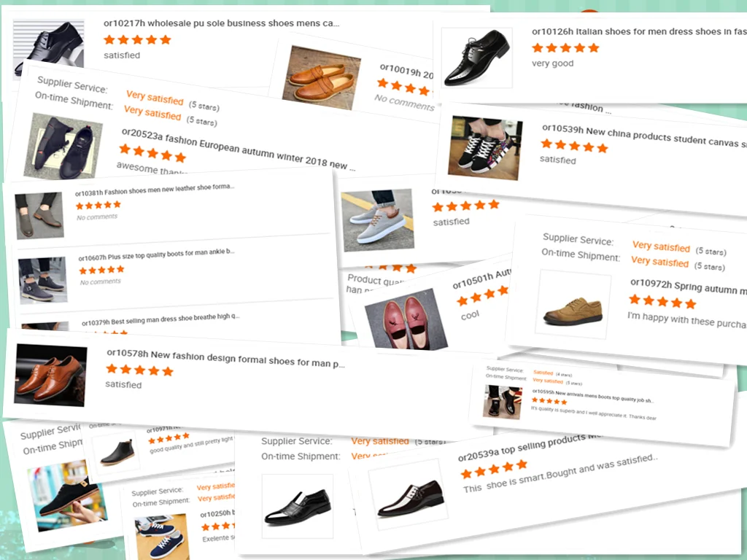Click the tan brogue shoe thumbnail
Viewport: 747px width, 560px height.
coord(573,305)
